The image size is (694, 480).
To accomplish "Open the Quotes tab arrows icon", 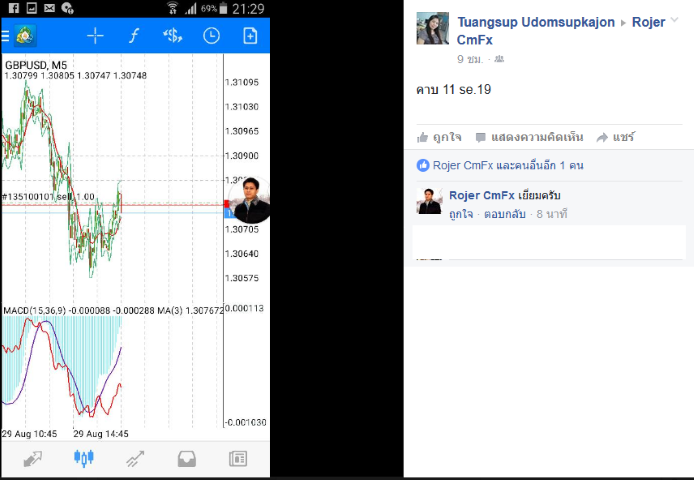I will (x=32, y=459).
